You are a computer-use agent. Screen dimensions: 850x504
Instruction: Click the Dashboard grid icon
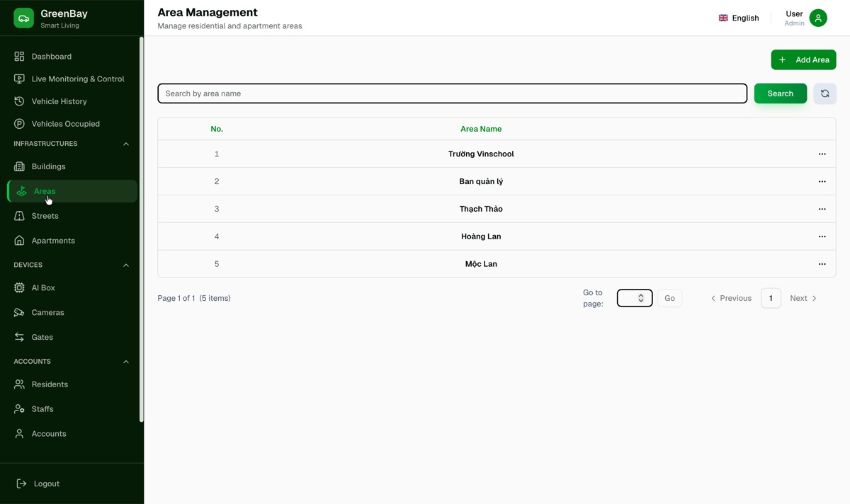(x=19, y=56)
